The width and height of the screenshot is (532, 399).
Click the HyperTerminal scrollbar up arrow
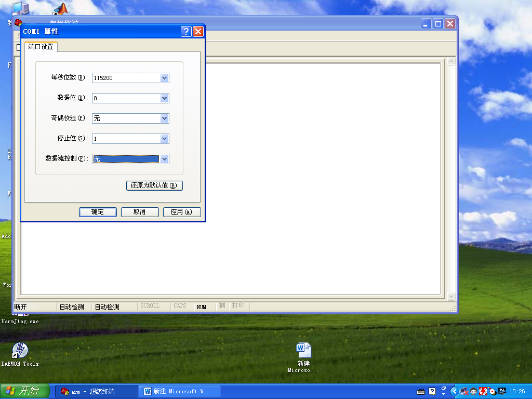451,61
